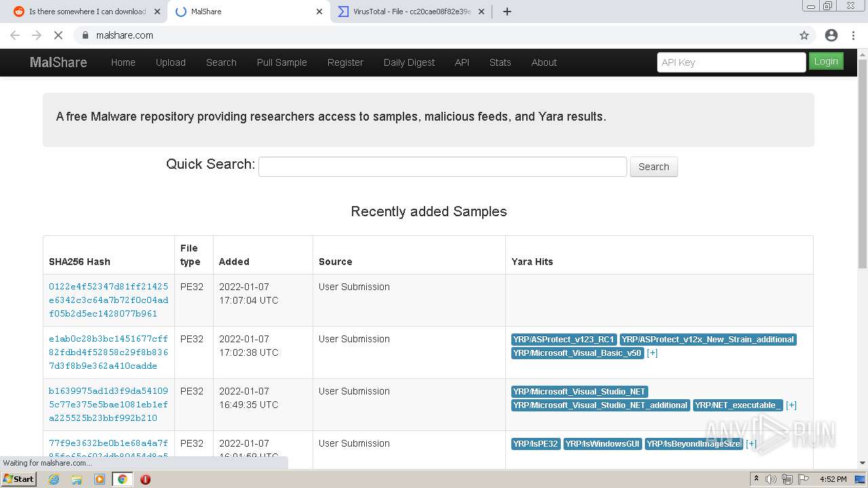Open Daily Digest page
This screenshot has height=488, width=868.
[x=409, y=62]
